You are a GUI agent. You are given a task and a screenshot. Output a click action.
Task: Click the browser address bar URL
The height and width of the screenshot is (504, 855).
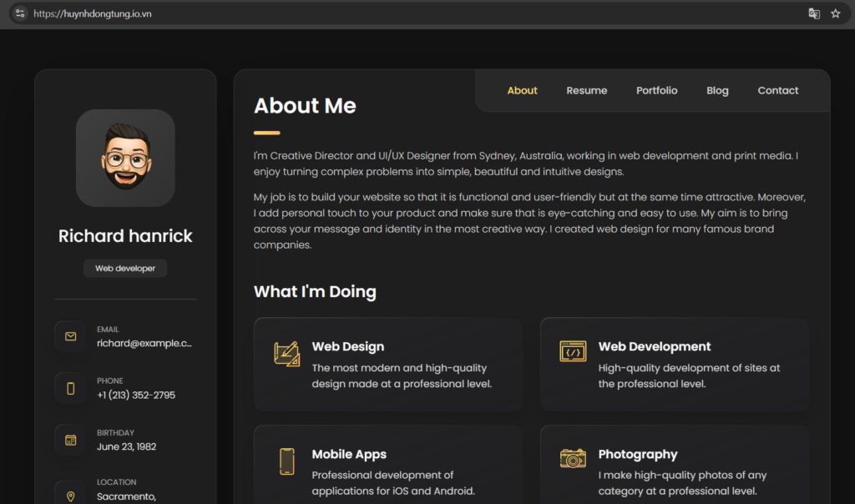pos(92,14)
